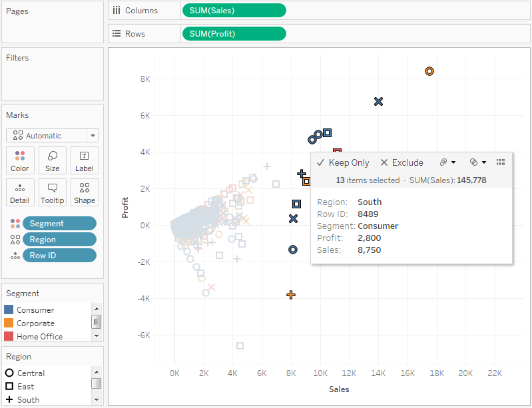Click the Row ID pill on Marks card
The width and height of the screenshot is (532, 408).
[x=59, y=256]
